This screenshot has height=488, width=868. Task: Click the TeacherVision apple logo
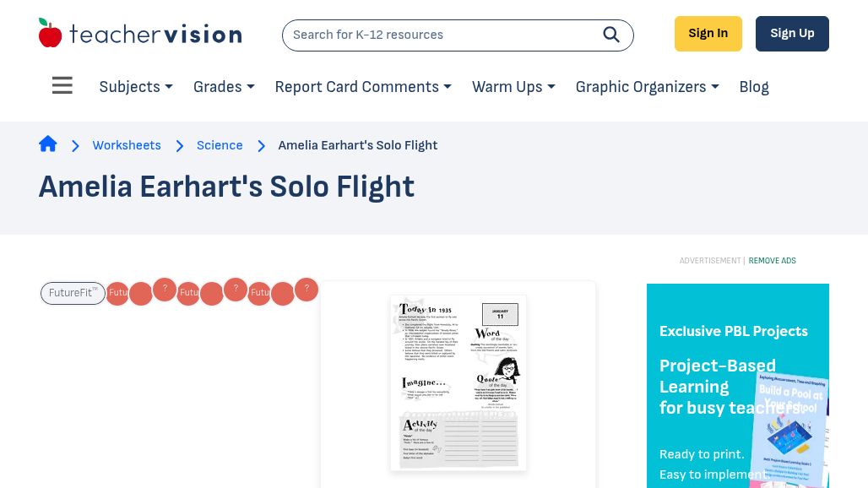coord(51,34)
